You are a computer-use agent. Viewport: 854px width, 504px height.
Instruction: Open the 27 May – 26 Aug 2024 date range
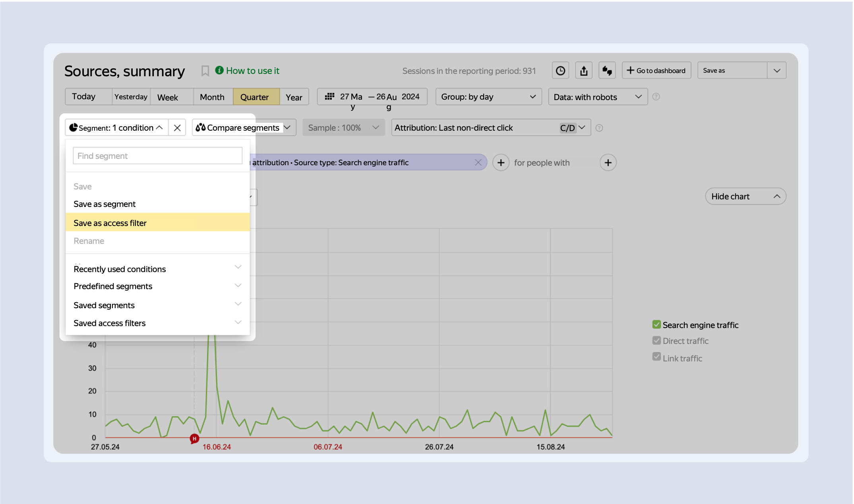[x=372, y=97]
